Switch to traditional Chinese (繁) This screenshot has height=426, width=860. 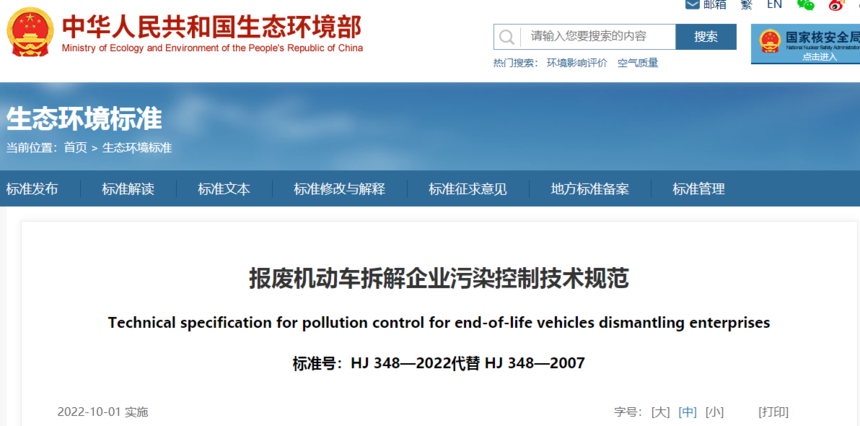point(746,4)
